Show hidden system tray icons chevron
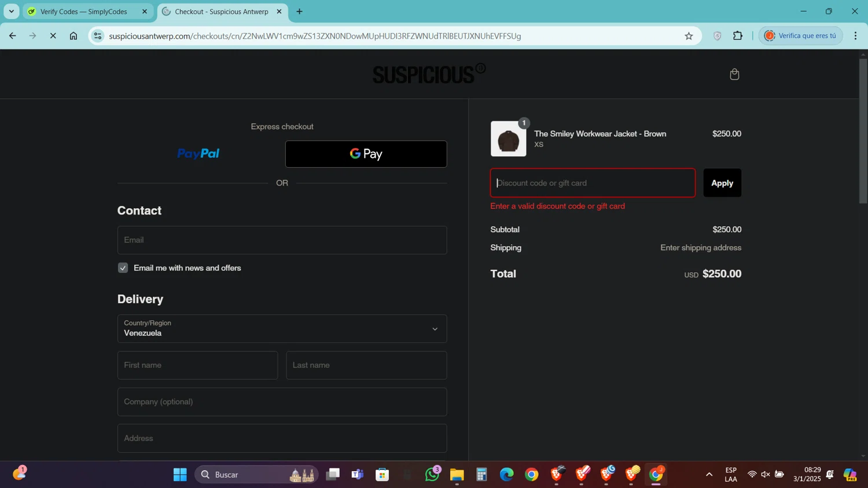 pyautogui.click(x=709, y=475)
